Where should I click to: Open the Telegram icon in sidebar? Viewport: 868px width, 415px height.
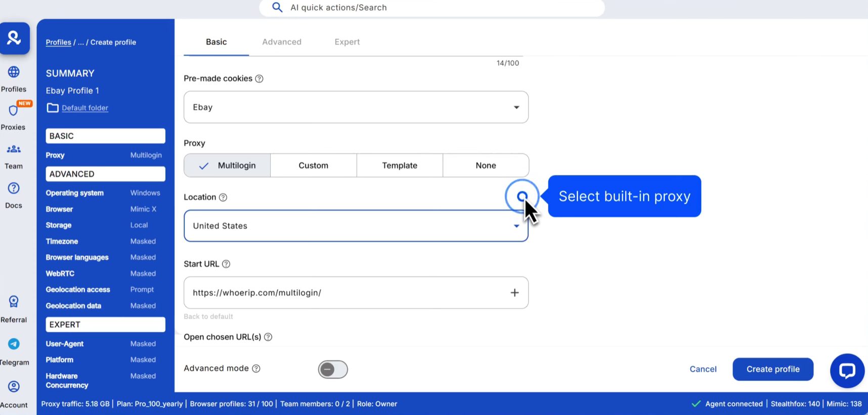(x=14, y=344)
